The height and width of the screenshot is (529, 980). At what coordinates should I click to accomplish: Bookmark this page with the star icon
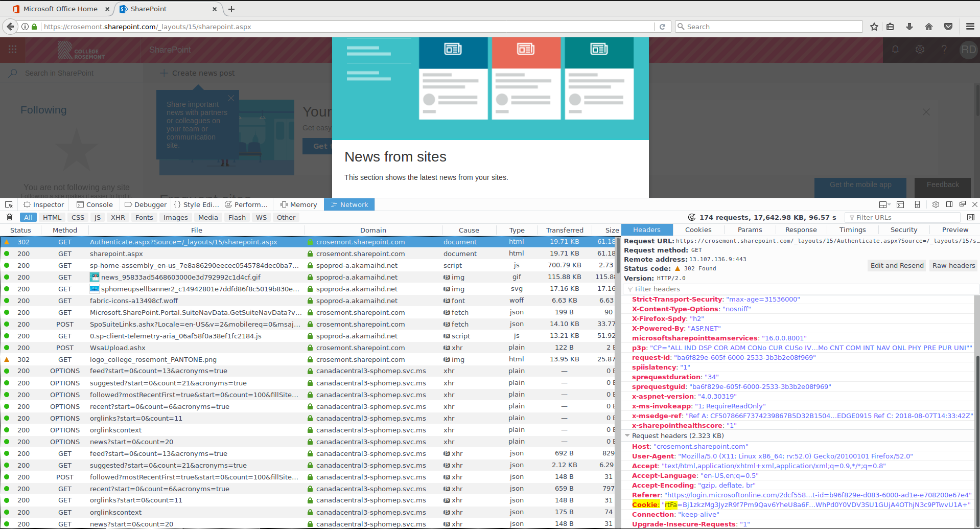(x=874, y=27)
